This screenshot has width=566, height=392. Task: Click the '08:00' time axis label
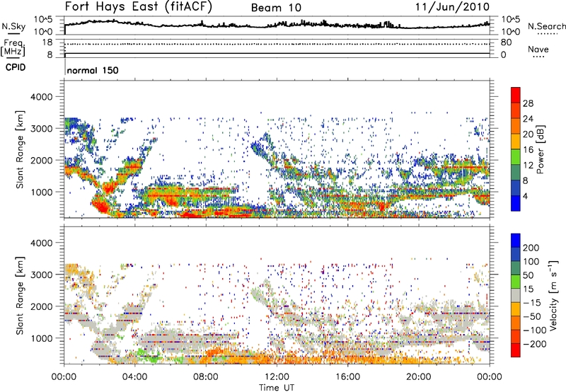(x=206, y=377)
